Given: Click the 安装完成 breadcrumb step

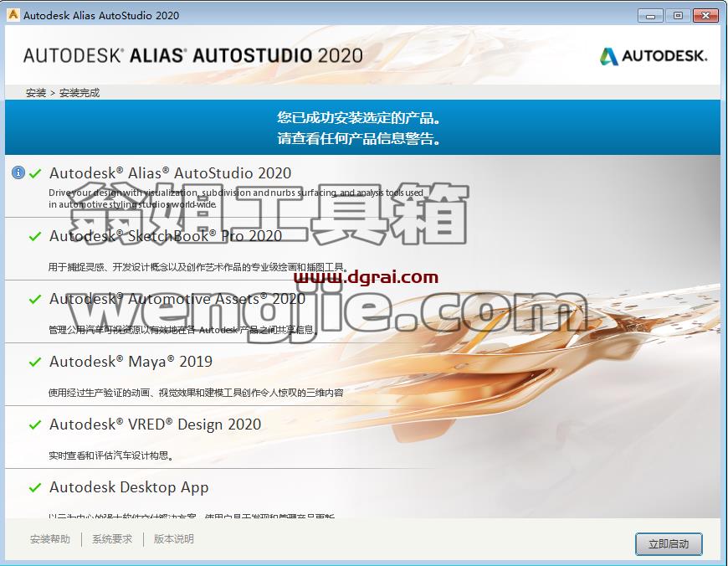Looking at the screenshot, I should [x=79, y=93].
